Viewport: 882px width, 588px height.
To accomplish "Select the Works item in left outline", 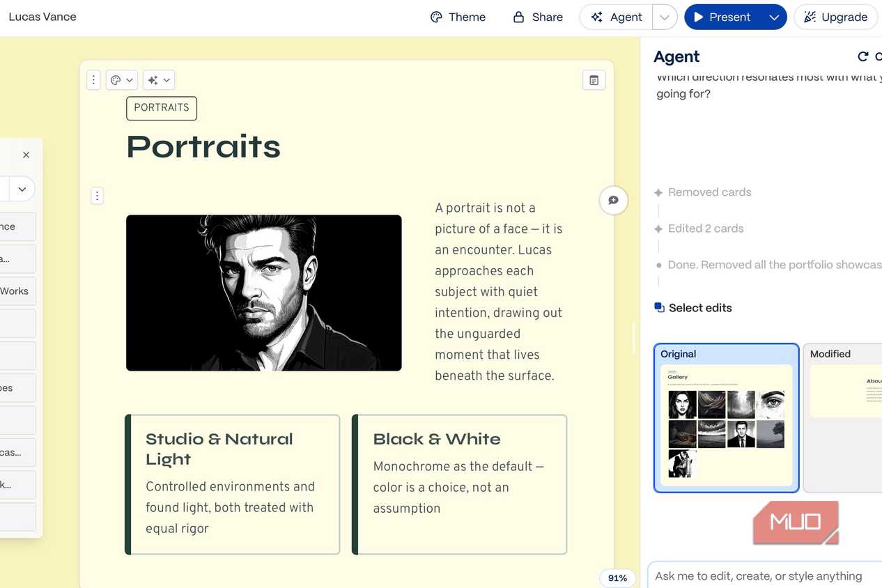I will point(17,291).
